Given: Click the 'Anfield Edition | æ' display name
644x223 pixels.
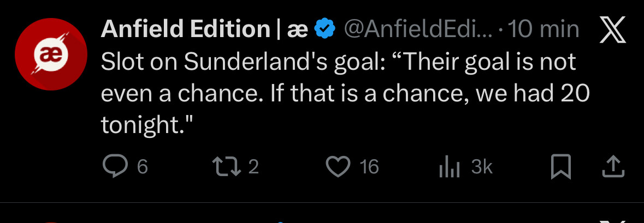Looking at the screenshot, I should [204, 29].
